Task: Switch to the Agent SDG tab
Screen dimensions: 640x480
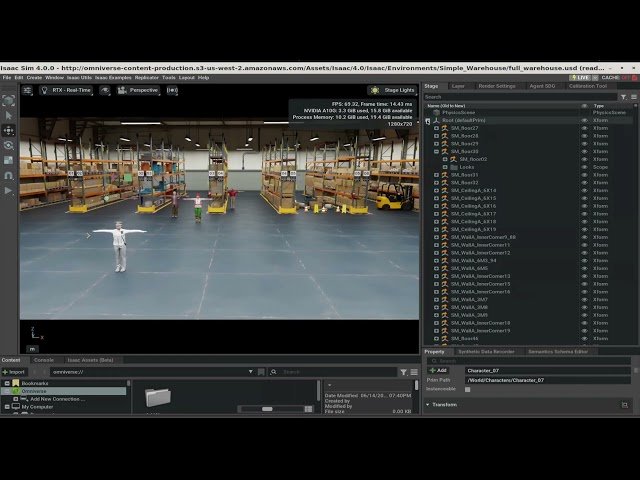Action: tap(542, 86)
